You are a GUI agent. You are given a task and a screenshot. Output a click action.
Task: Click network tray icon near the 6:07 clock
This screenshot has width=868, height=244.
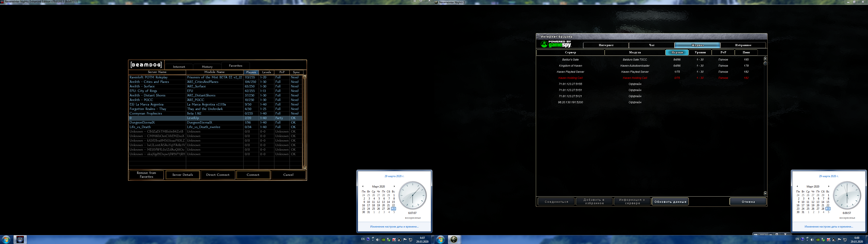411,240
